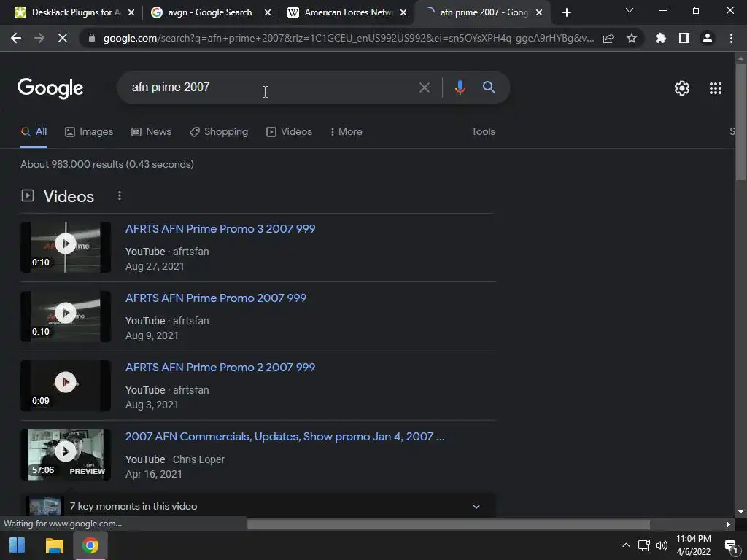Open the search Tools options

tap(483, 131)
